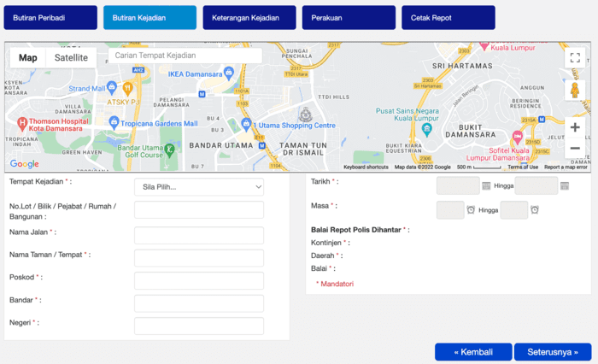The height and width of the screenshot is (364, 598).
Task: Click the Street View pegman icon
Action: click(575, 90)
